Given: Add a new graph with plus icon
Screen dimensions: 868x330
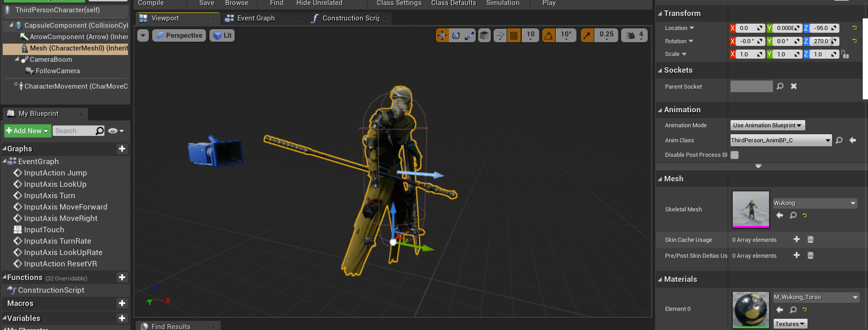Looking at the screenshot, I should [x=122, y=149].
